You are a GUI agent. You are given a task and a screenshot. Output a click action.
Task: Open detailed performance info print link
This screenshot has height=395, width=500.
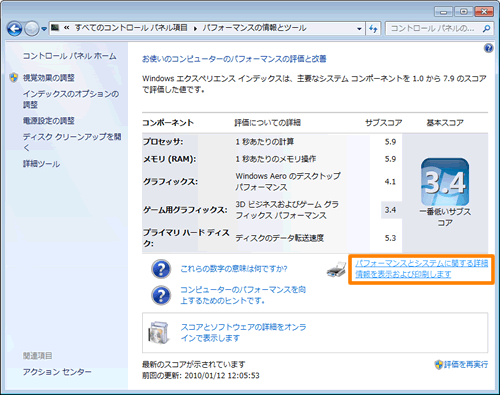point(421,269)
